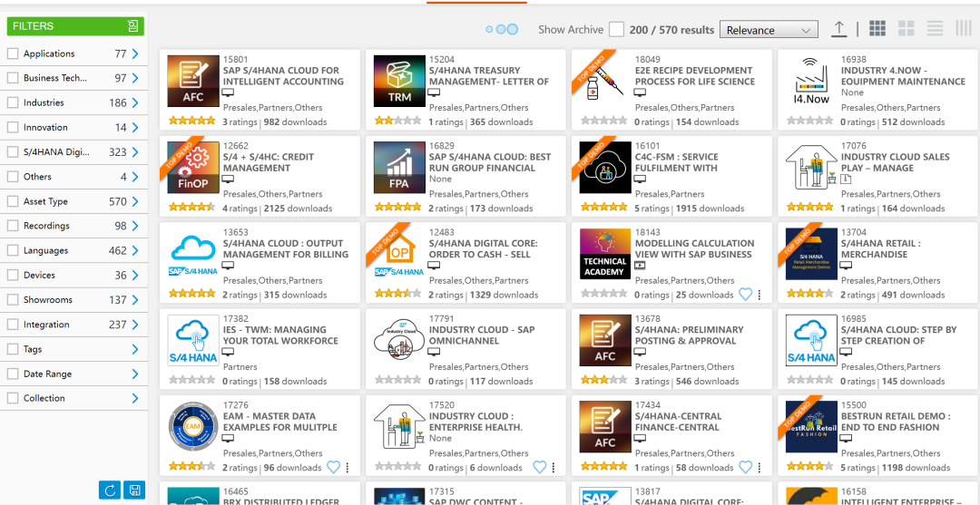
Task: Open the Relevance sort dropdown
Action: [x=769, y=30]
